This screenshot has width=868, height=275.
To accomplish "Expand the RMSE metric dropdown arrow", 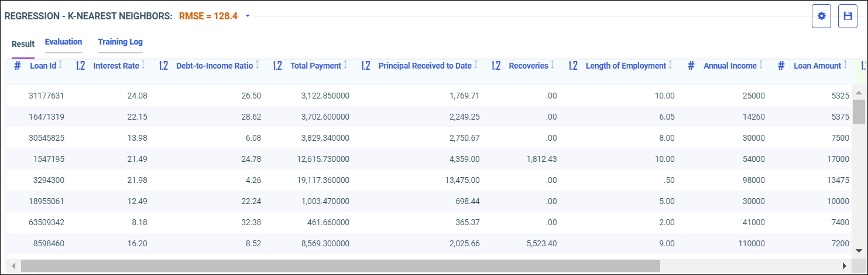I will pos(248,16).
